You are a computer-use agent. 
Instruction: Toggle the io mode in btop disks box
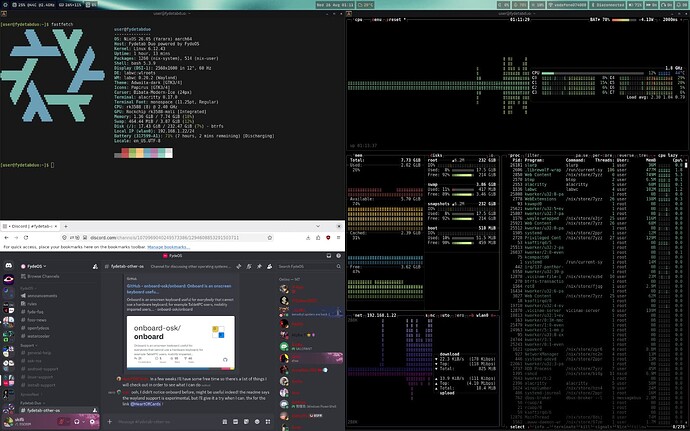492,155
